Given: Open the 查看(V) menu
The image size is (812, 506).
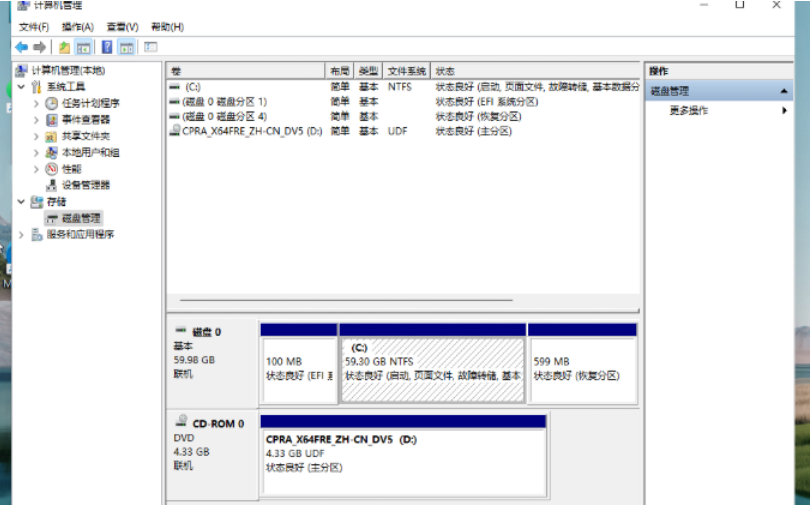Looking at the screenshot, I should (123, 27).
